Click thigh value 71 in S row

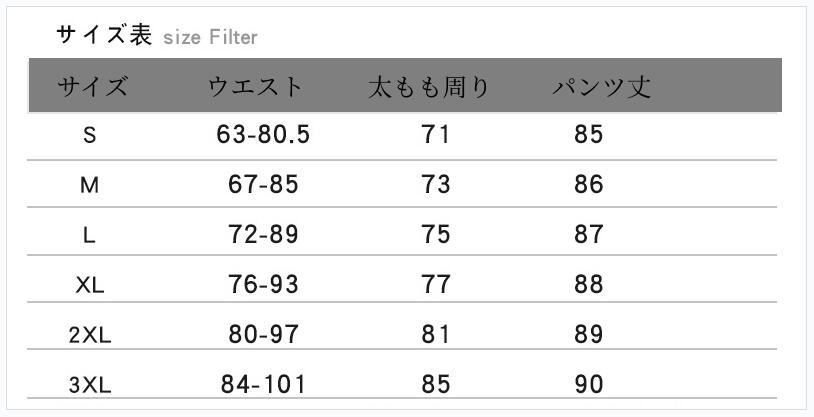pos(436,134)
